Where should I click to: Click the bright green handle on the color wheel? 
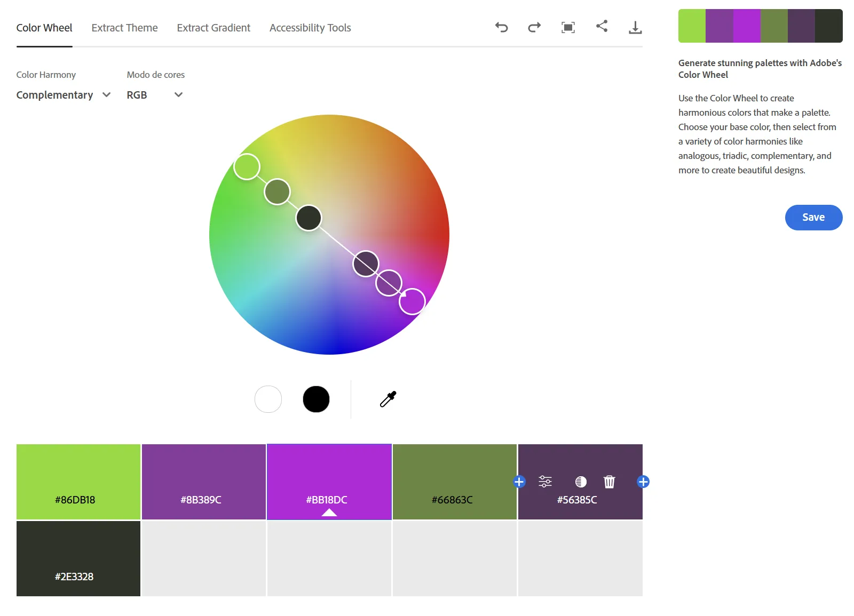point(247,167)
